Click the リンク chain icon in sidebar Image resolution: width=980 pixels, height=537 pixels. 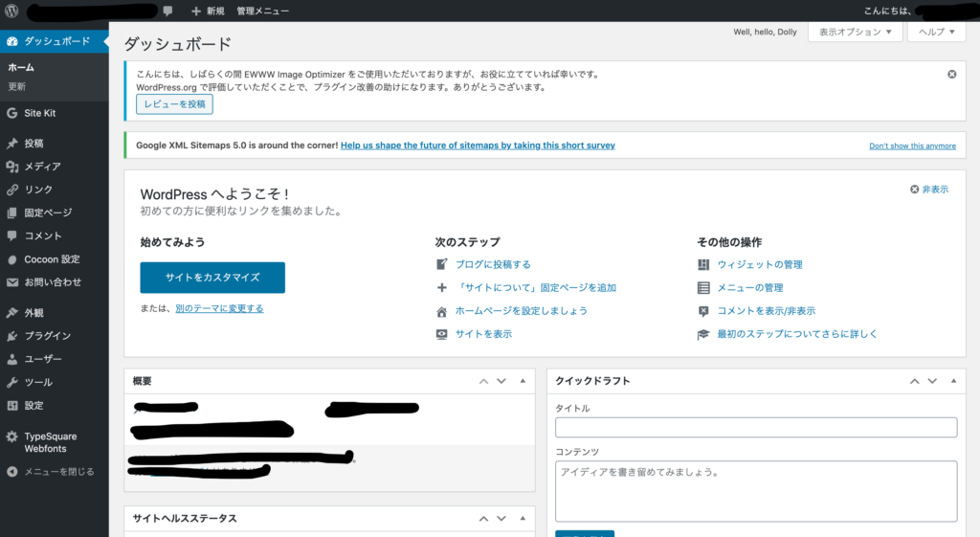(11, 190)
